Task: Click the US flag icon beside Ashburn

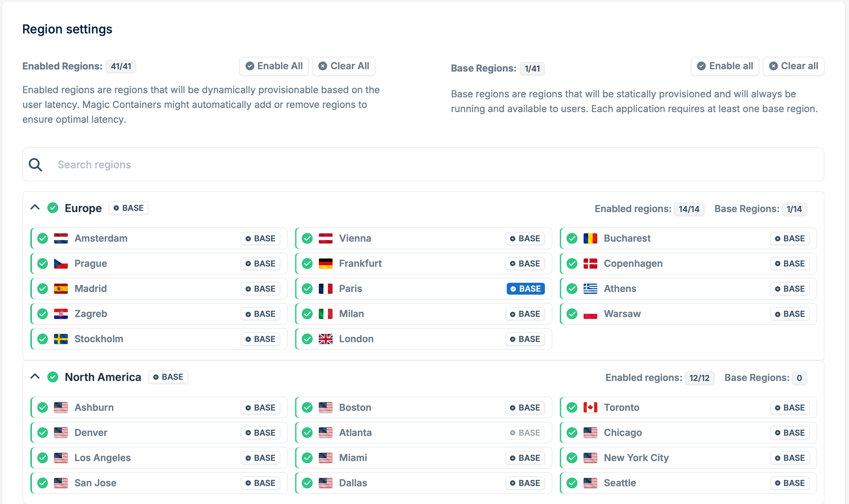Action: pyautogui.click(x=61, y=408)
